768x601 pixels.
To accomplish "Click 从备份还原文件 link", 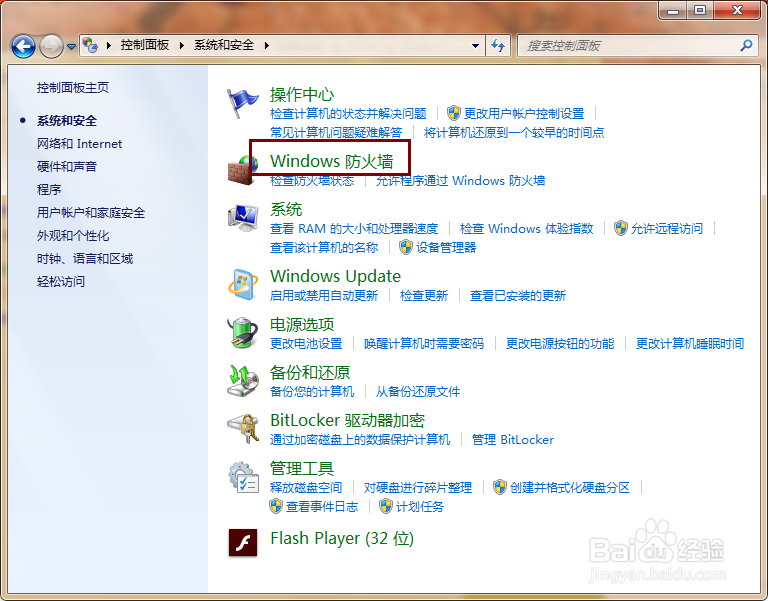I will click(418, 392).
